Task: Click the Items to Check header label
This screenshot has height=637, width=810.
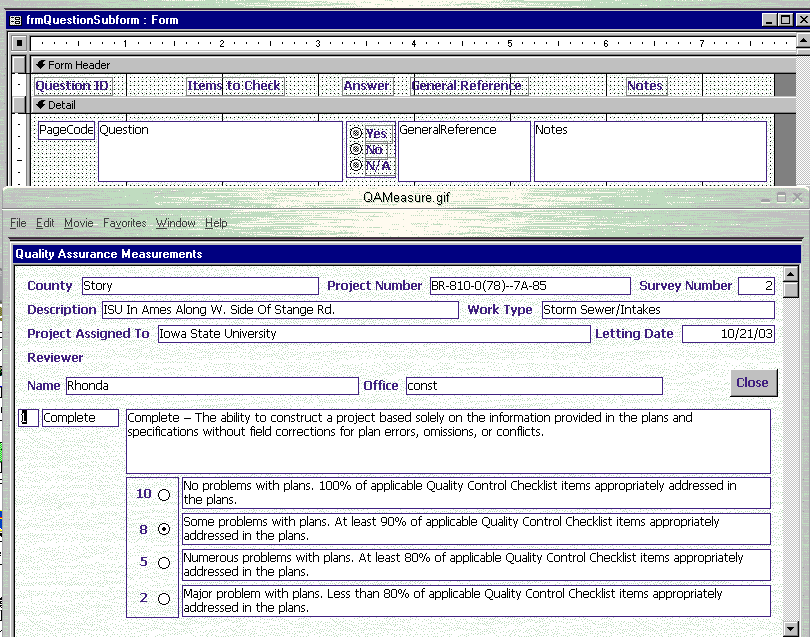Action: [x=233, y=86]
